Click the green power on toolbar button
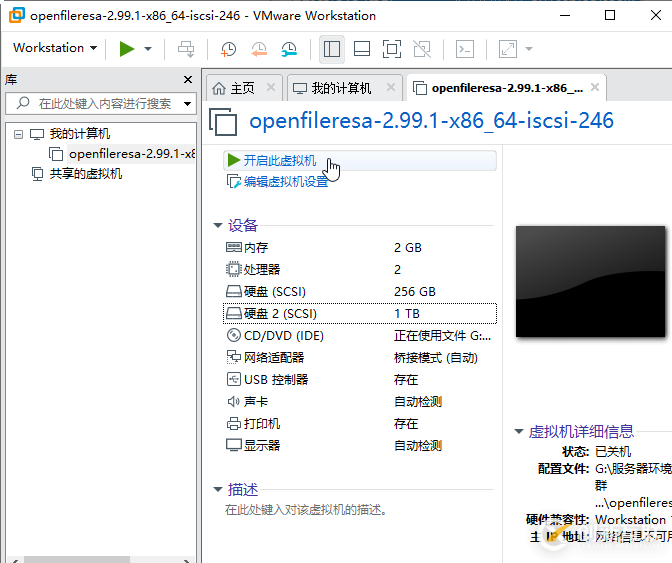 [127, 48]
